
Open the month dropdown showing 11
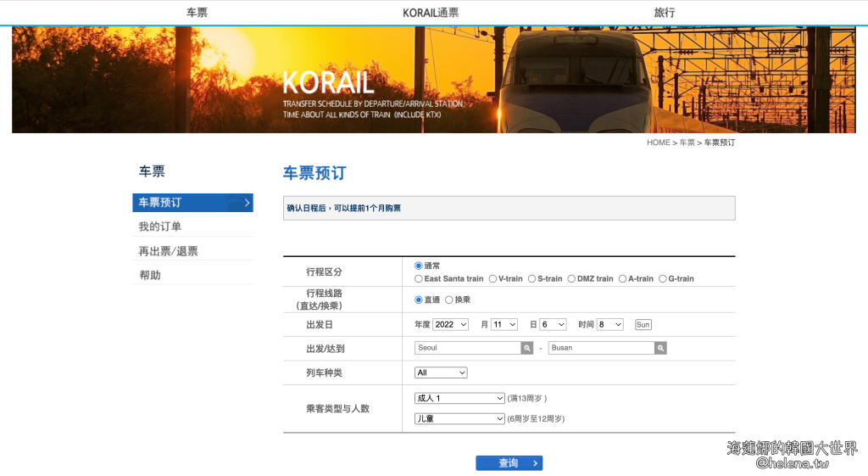click(504, 325)
